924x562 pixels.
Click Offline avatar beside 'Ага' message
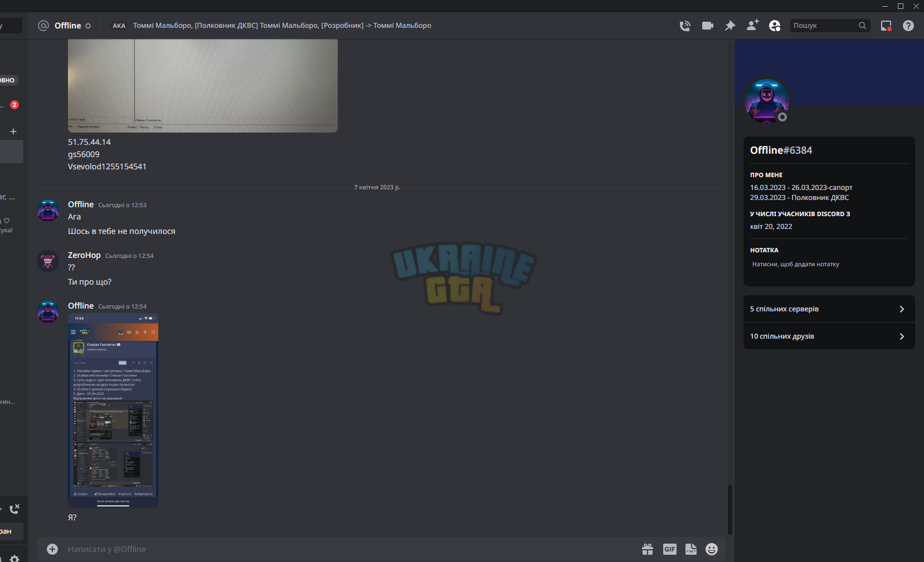(x=48, y=211)
